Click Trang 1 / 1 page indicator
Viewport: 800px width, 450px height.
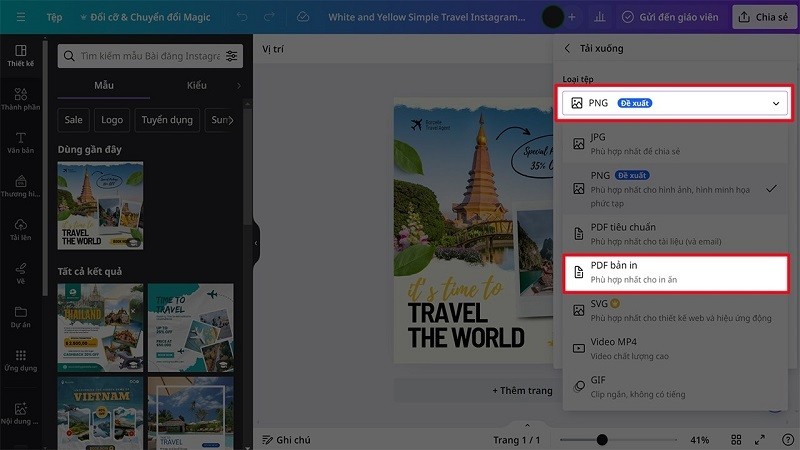click(516, 440)
